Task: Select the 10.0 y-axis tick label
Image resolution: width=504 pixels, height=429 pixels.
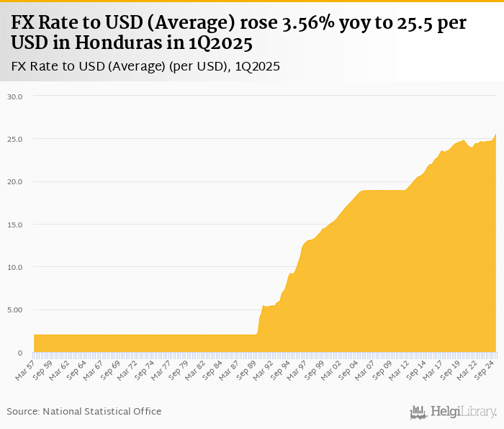Action: [x=14, y=267]
